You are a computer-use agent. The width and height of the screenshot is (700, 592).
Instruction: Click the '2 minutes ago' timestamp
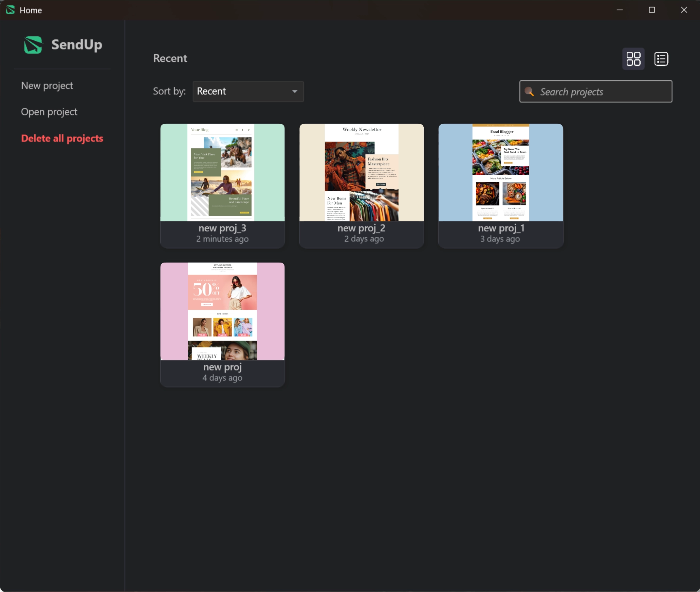tap(222, 239)
